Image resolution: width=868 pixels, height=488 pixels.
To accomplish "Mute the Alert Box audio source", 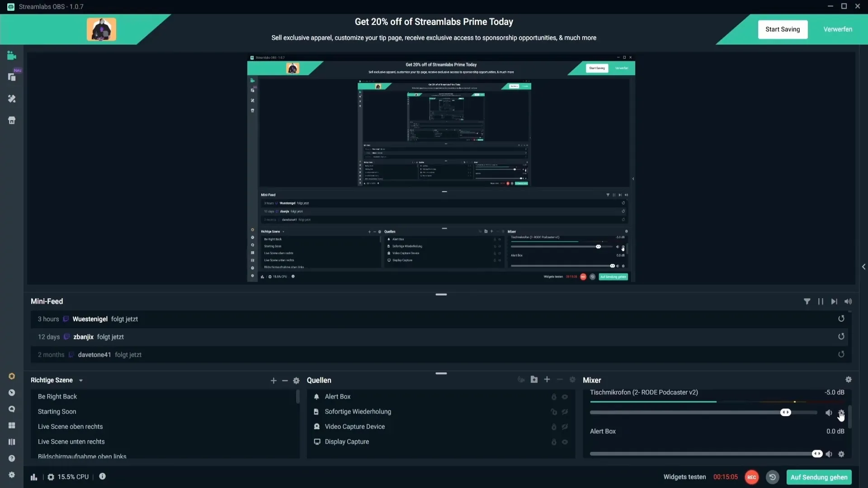I will click(829, 454).
